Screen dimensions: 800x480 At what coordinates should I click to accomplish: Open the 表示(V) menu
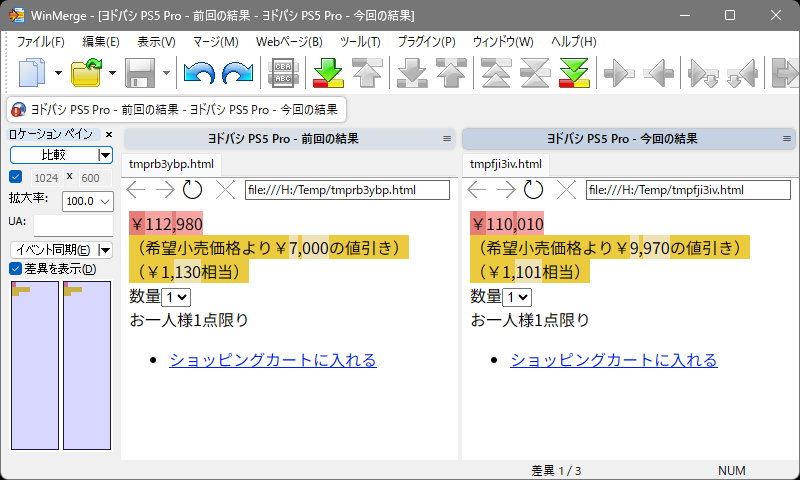(156, 42)
